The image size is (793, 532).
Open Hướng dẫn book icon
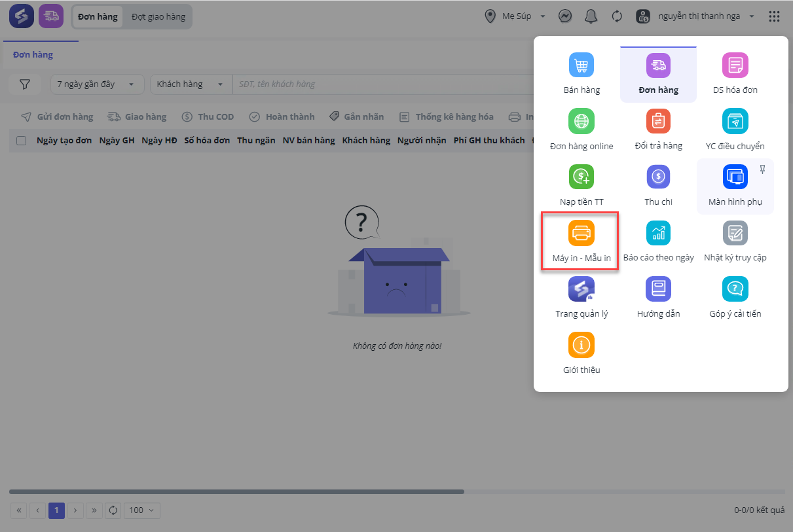(658, 289)
